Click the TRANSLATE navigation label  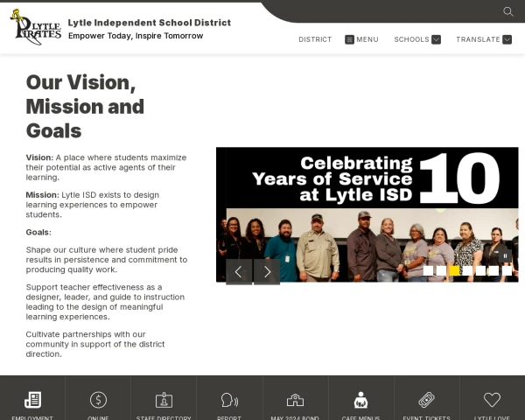[478, 39]
